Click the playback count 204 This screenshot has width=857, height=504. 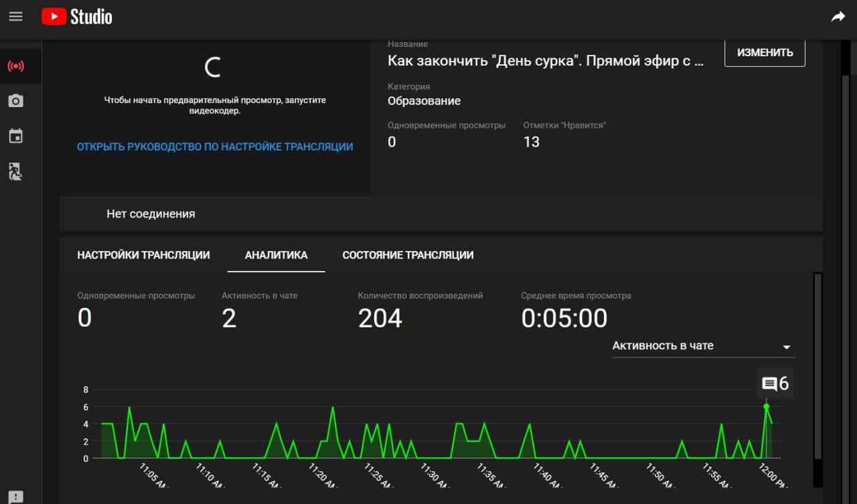click(380, 318)
